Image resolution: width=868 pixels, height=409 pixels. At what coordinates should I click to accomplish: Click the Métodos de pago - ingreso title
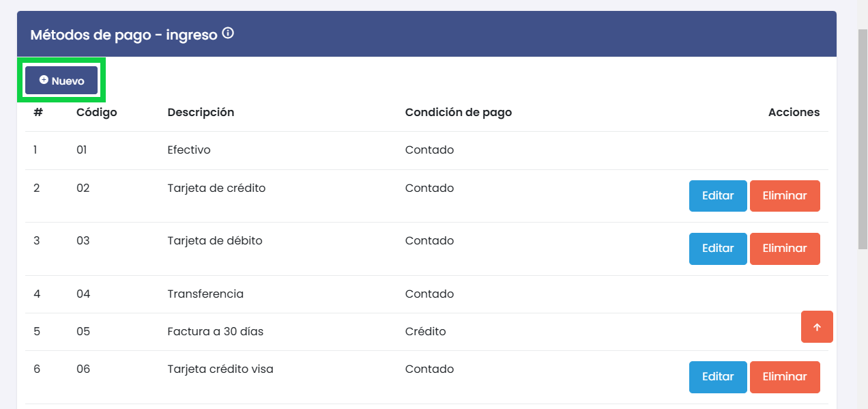pos(124,34)
